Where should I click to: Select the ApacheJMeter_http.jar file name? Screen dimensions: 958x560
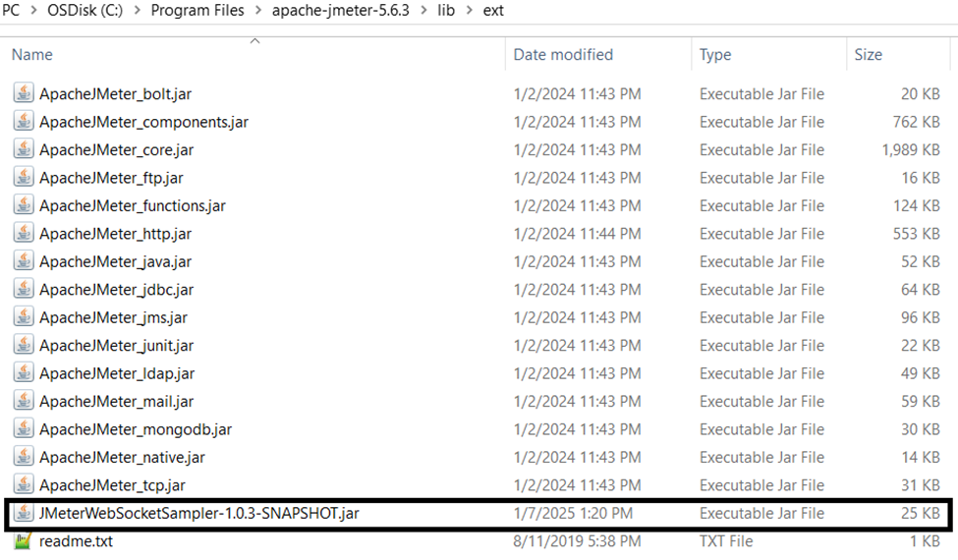tap(116, 234)
